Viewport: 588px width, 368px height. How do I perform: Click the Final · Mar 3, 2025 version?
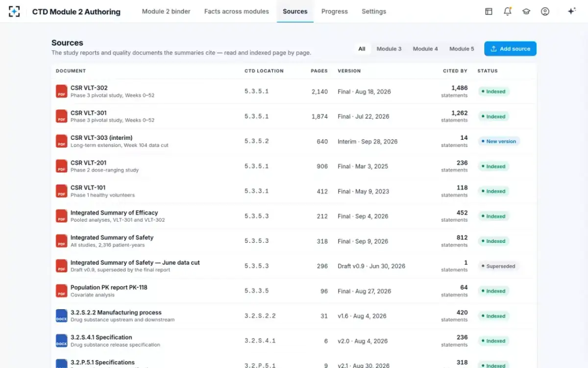pos(363,166)
